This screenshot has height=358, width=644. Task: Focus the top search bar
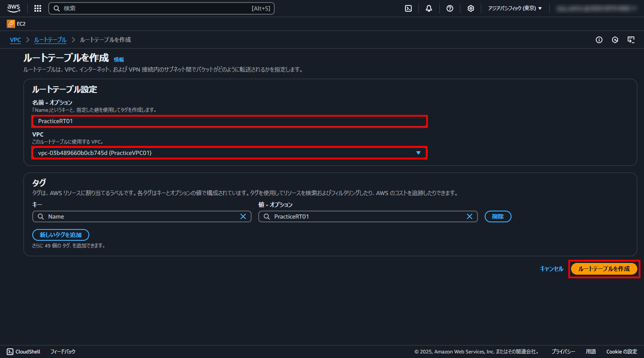[x=161, y=8]
